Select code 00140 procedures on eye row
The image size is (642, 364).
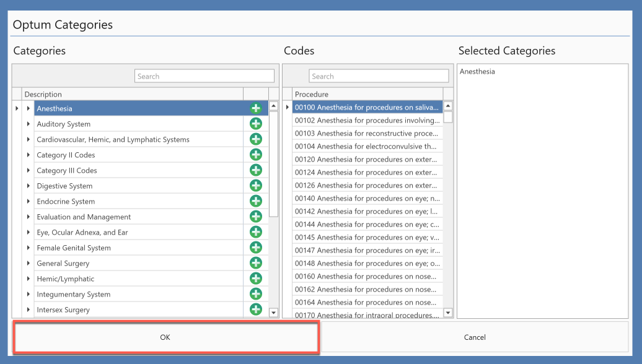coord(367,198)
